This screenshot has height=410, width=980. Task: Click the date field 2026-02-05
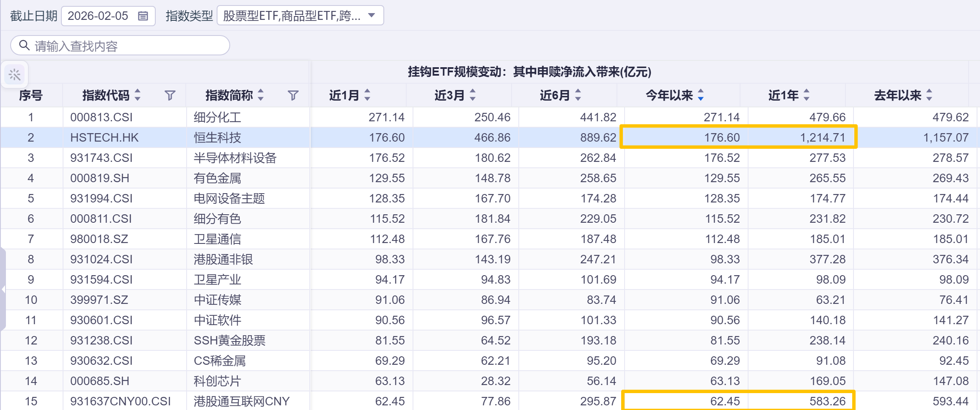98,16
